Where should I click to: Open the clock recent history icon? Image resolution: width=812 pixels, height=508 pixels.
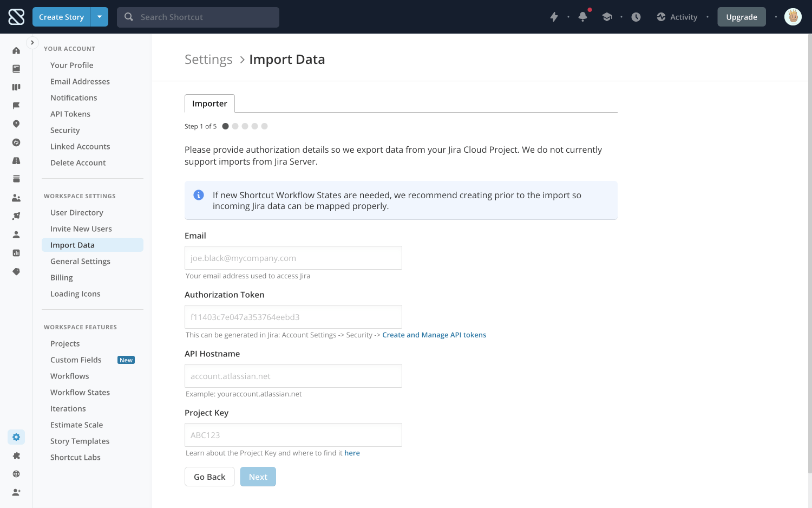tap(636, 17)
